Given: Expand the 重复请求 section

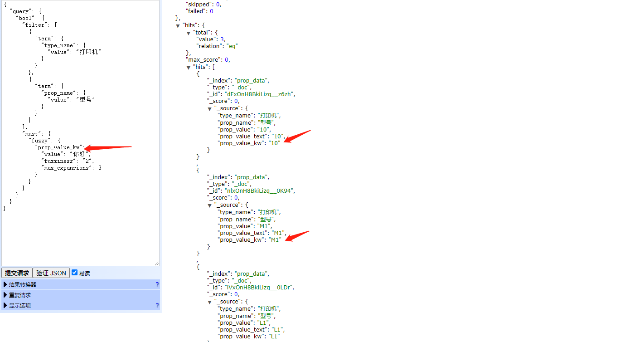Looking at the screenshot, I should (x=81, y=295).
